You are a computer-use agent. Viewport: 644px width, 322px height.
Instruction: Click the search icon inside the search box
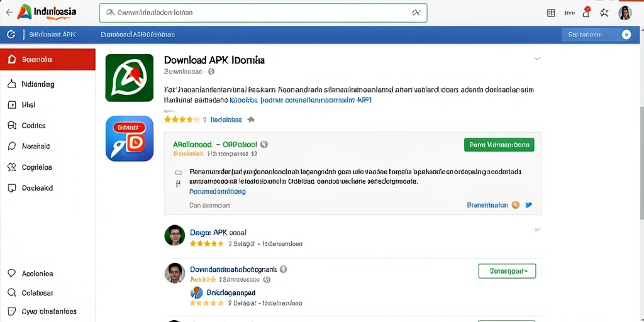[x=110, y=13]
